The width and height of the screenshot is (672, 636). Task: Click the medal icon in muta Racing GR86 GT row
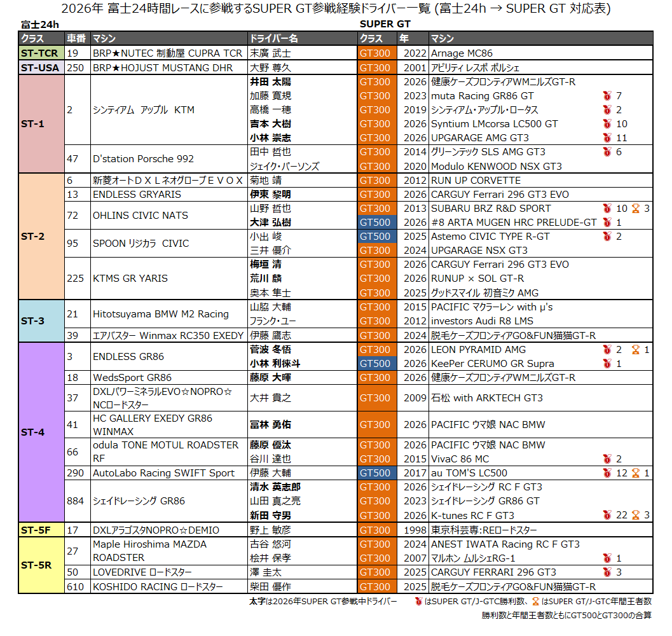607,95
